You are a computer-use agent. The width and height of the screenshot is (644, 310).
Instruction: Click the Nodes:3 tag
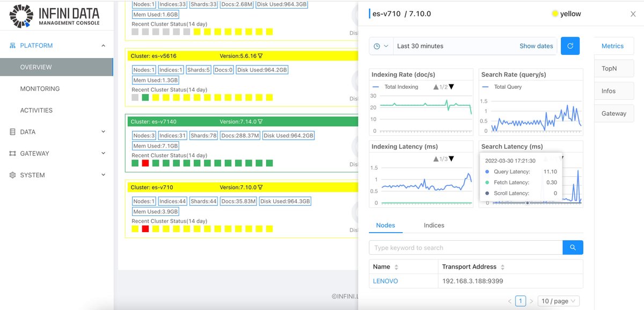(144, 136)
